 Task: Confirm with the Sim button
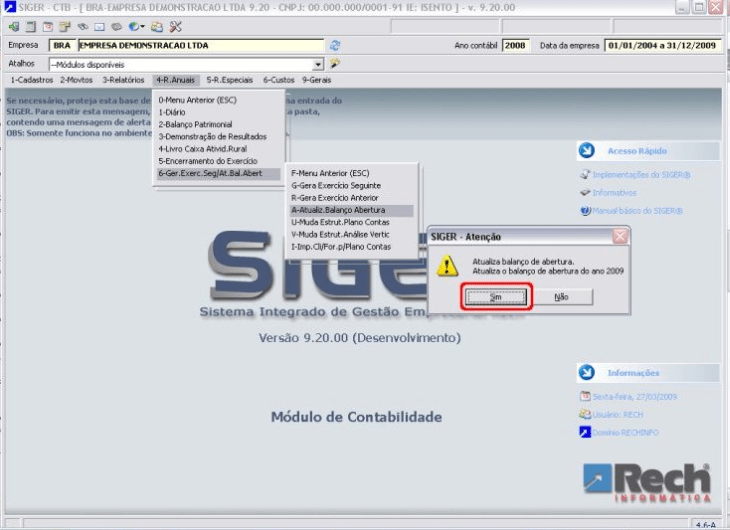[x=496, y=297]
